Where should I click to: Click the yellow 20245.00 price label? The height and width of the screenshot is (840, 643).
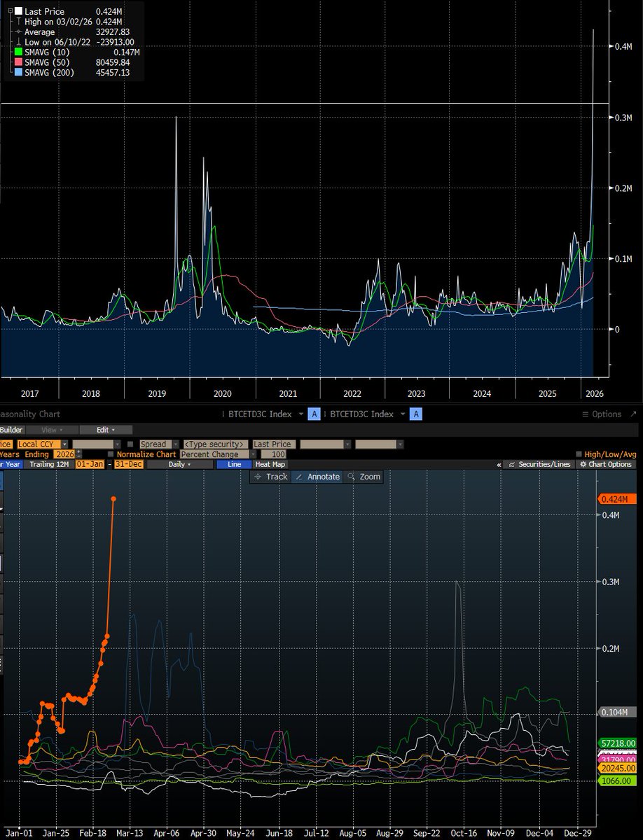click(x=617, y=767)
